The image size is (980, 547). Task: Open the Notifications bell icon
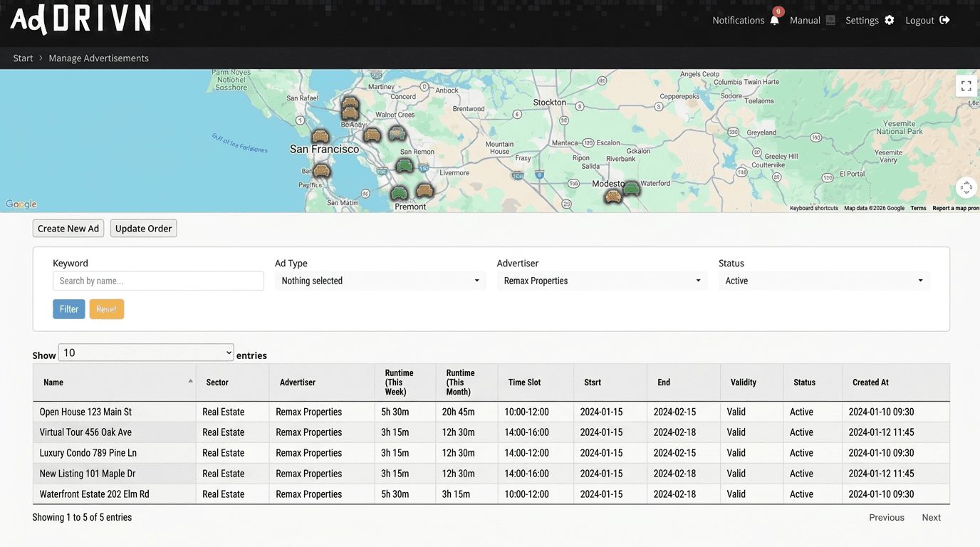[x=774, y=20]
